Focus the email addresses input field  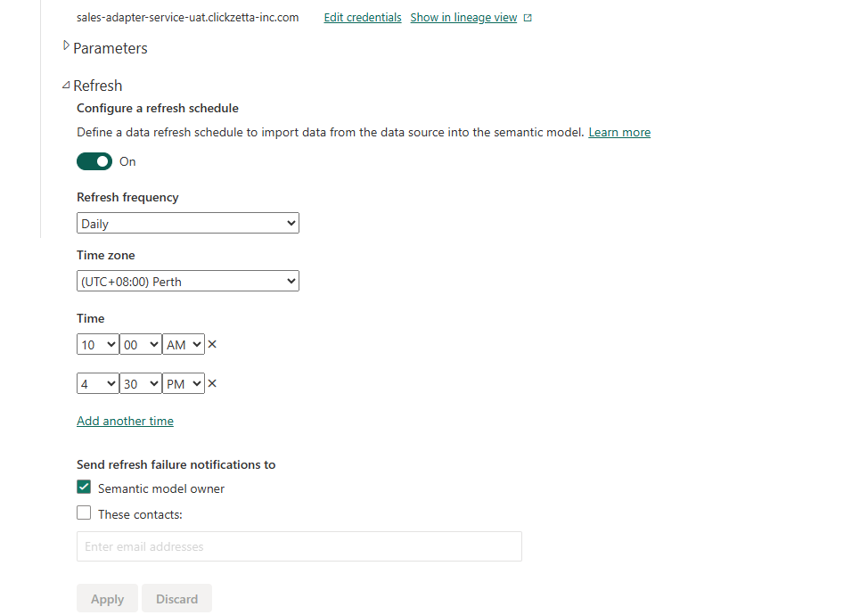(299, 546)
